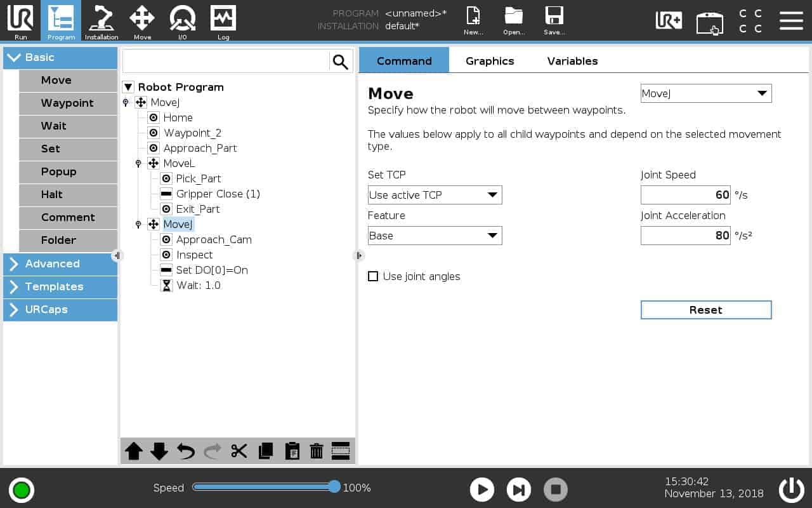The image size is (812, 508).
Task: Click the move-up arrow in tree toolbar
Action: click(133, 451)
